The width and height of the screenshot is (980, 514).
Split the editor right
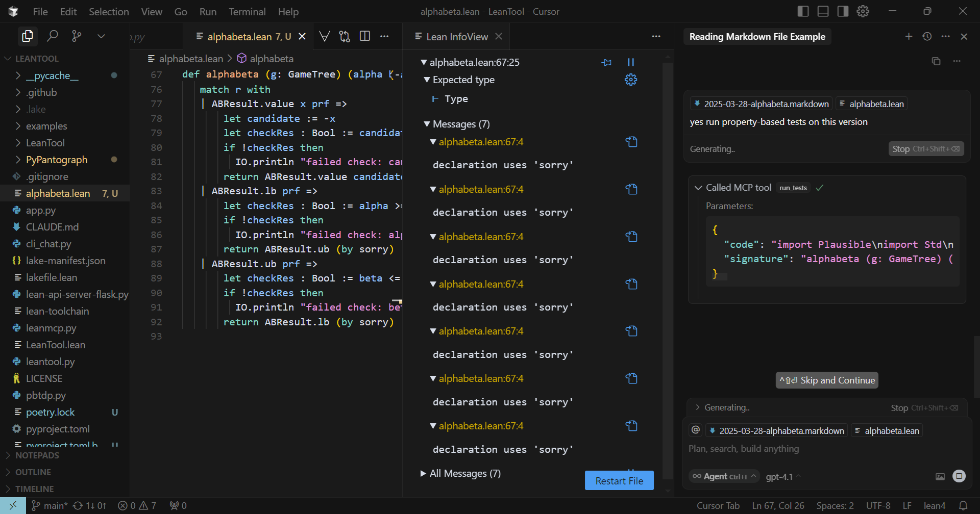365,36
